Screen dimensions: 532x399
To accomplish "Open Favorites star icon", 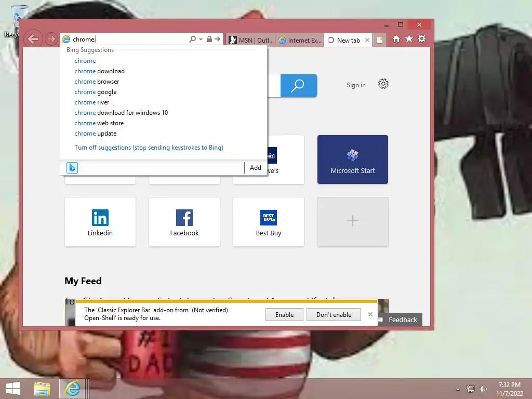I will pos(409,38).
